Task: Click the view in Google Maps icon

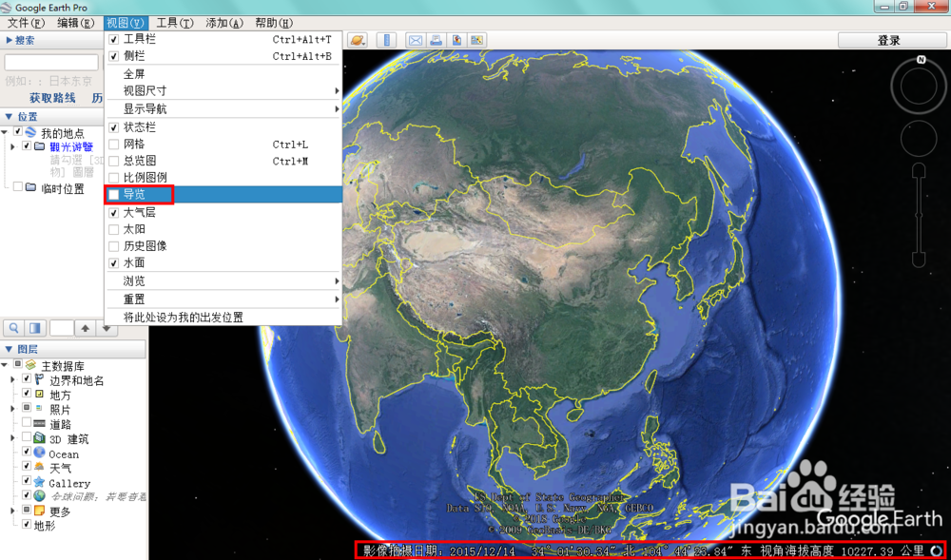Action: coord(476,41)
